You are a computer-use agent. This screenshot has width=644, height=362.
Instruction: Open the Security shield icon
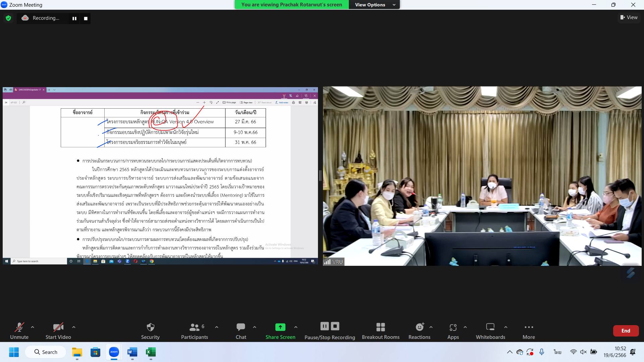tap(150, 327)
